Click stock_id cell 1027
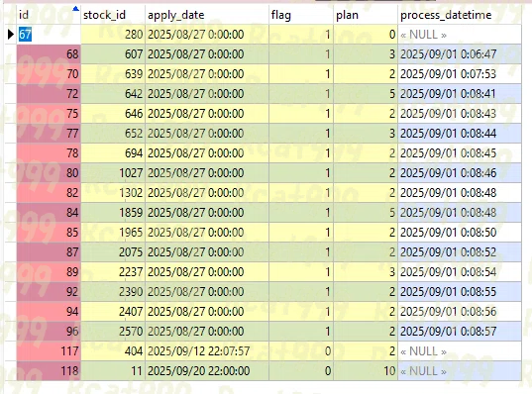The image size is (532, 394). 113,173
